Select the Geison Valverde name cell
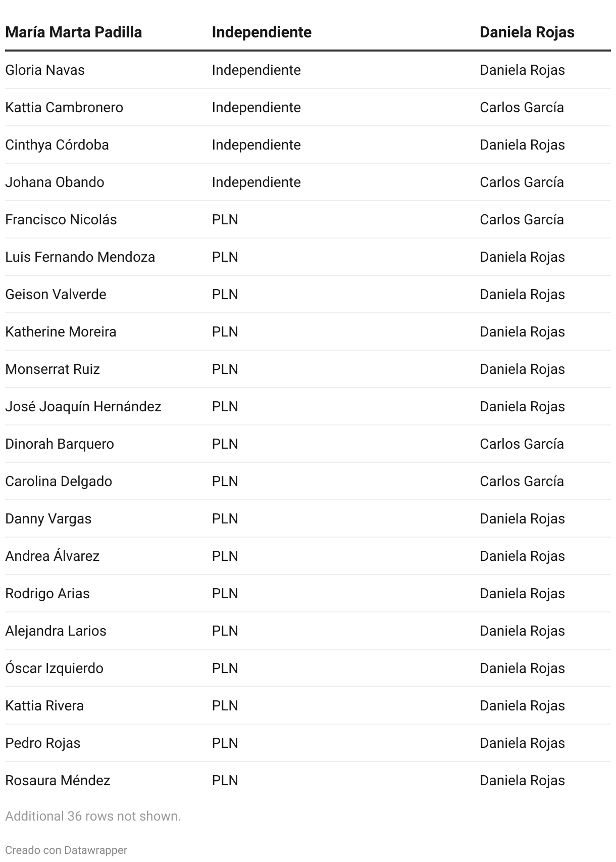Screen dimensions: 616x862 click(56, 294)
